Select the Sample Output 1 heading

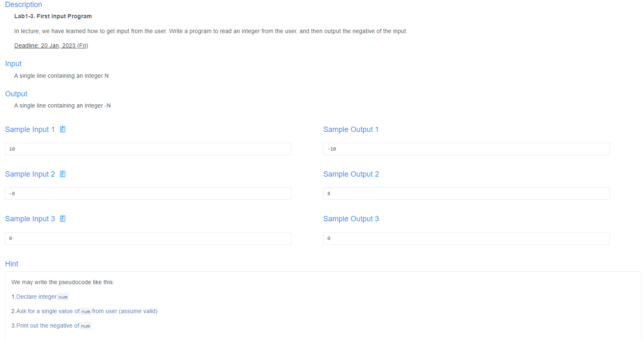pyautogui.click(x=351, y=129)
